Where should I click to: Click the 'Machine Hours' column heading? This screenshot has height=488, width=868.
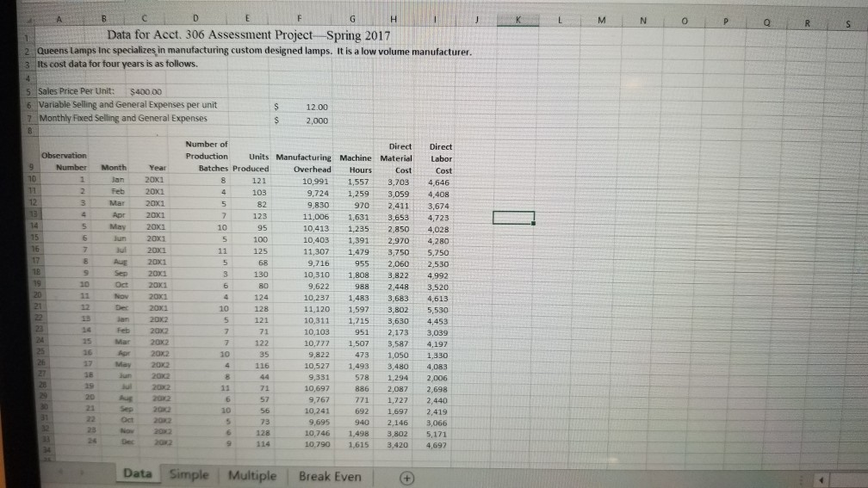coord(356,164)
